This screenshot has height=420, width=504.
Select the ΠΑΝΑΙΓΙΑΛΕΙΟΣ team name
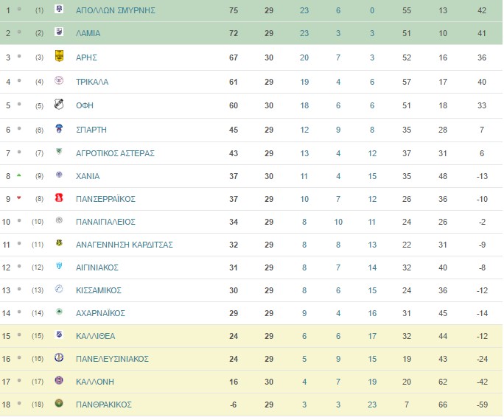pos(105,222)
